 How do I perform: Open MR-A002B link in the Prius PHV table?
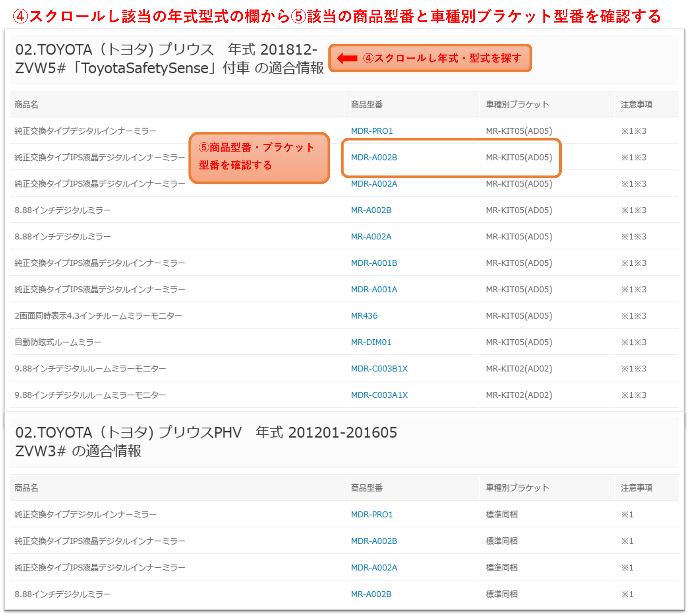(x=371, y=594)
